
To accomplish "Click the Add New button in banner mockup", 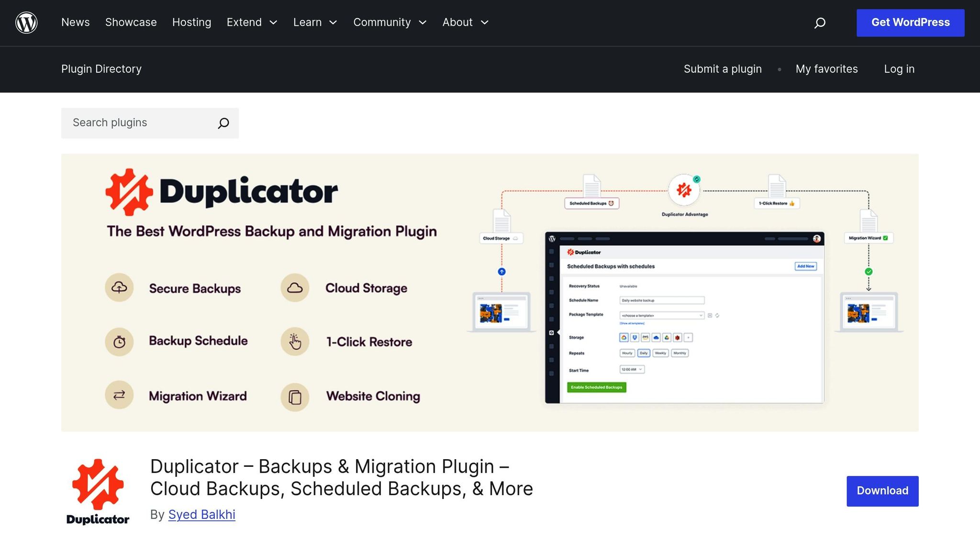I will point(806,266).
